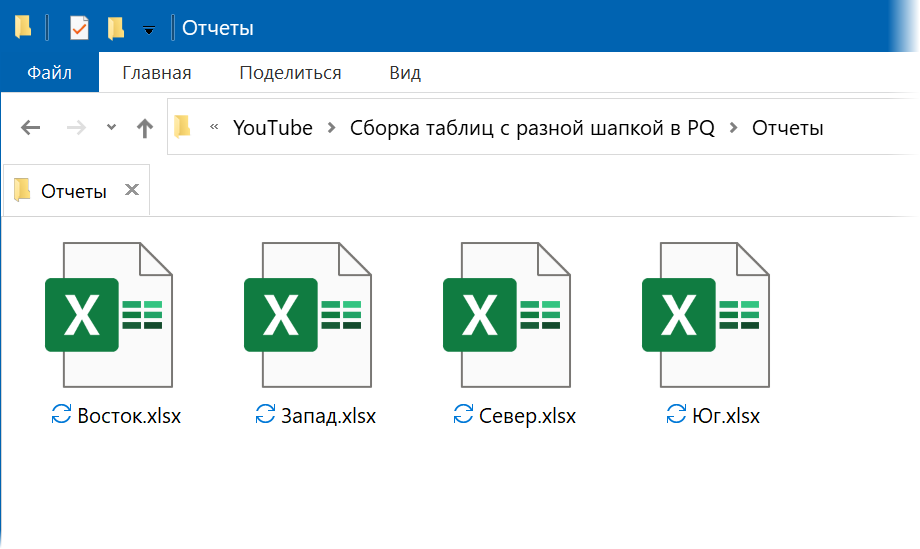Click sync status icon beside Север.xlsx

(x=463, y=414)
